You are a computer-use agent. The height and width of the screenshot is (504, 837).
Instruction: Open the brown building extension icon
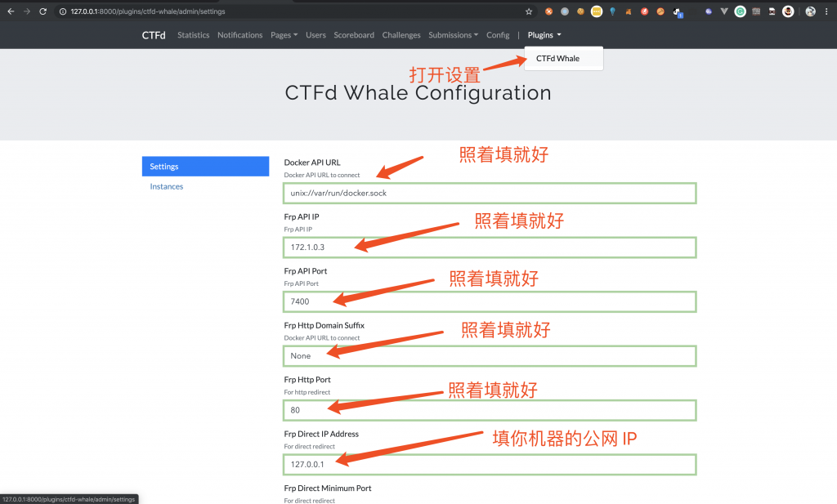[756, 11]
